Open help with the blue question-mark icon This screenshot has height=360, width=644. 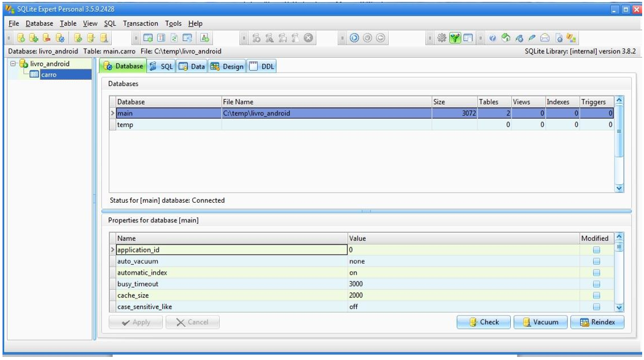click(492, 38)
